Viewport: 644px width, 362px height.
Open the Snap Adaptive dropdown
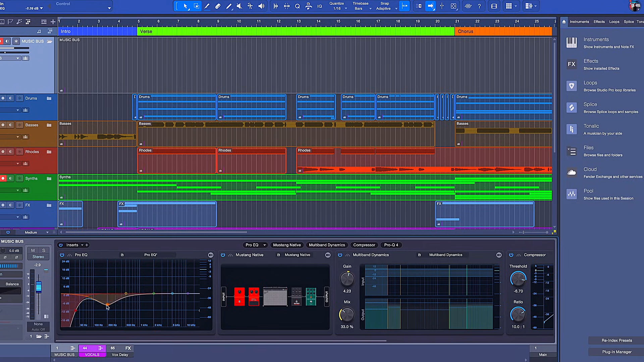[x=396, y=9]
